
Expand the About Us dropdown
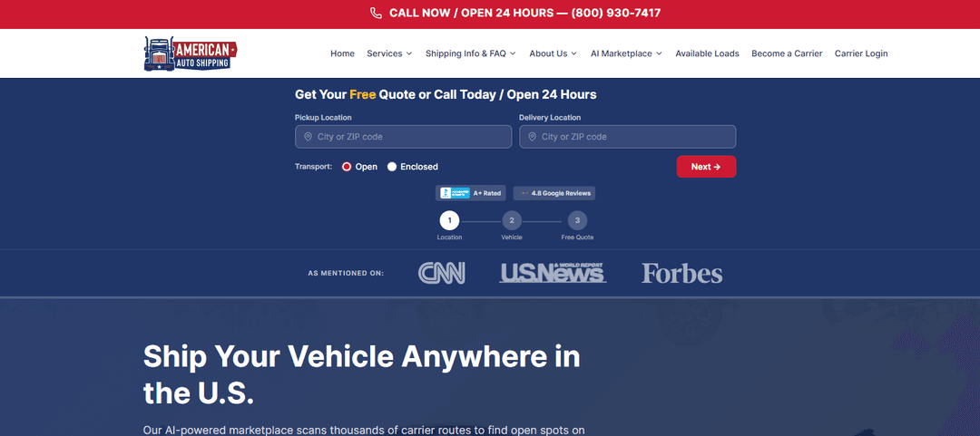click(554, 53)
